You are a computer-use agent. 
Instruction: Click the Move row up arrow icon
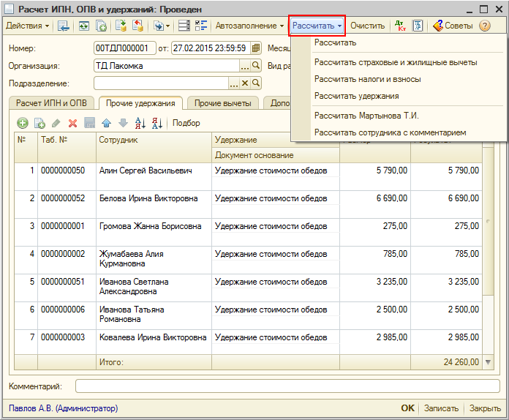click(107, 123)
